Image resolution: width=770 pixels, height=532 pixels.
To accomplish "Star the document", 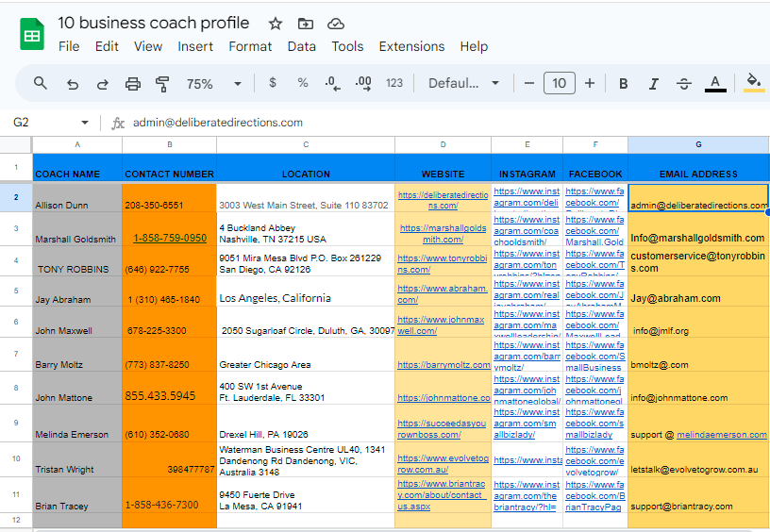I will click(276, 24).
